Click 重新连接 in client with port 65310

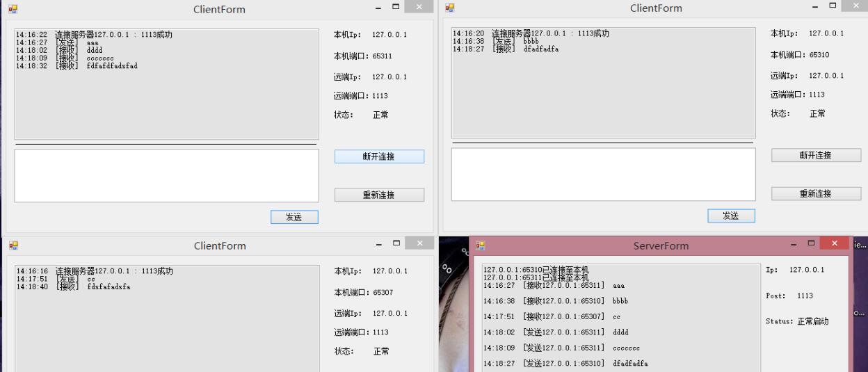click(x=816, y=193)
